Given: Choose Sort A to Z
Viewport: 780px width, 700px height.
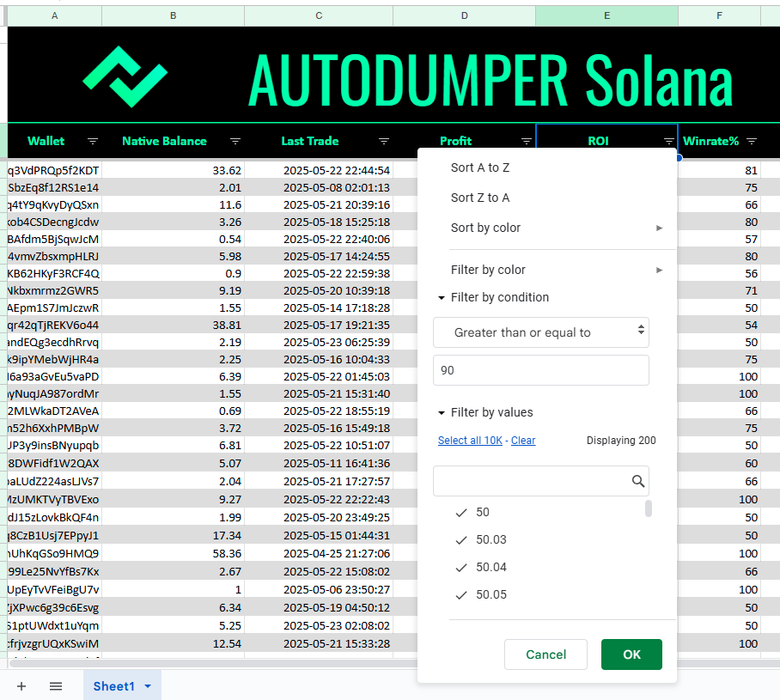Looking at the screenshot, I should [x=480, y=167].
